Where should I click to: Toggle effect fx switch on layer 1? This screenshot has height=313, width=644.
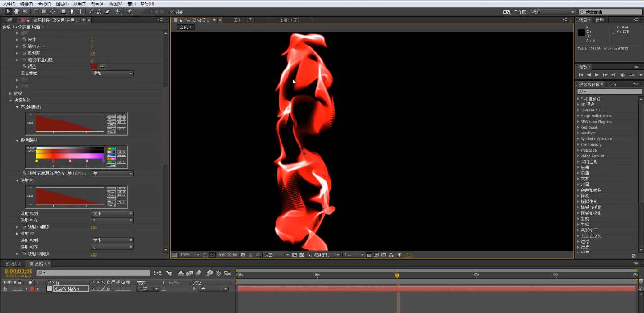[109, 289]
